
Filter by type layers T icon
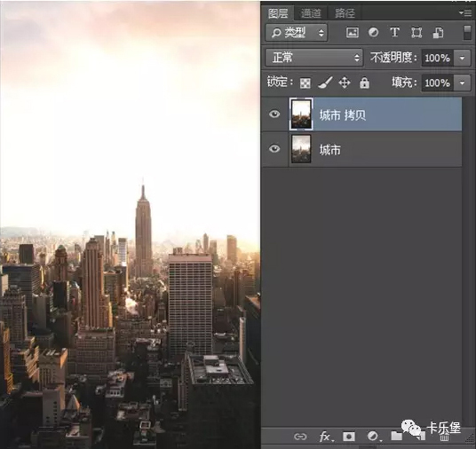coord(394,32)
